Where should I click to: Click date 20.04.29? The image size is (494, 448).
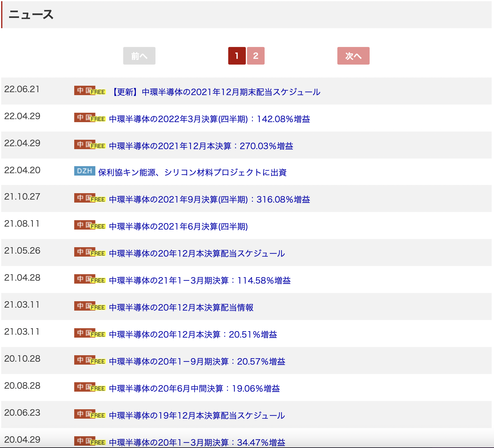(22, 440)
